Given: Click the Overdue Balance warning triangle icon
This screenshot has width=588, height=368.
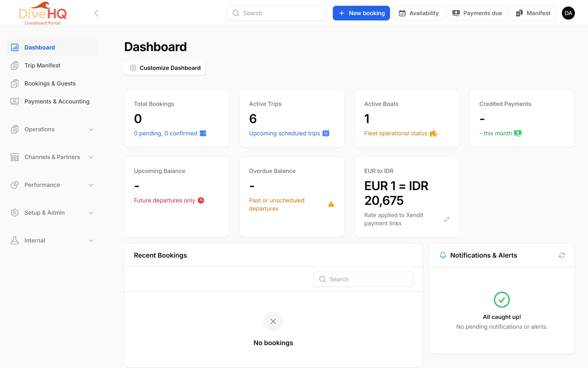Looking at the screenshot, I should click(x=331, y=204).
